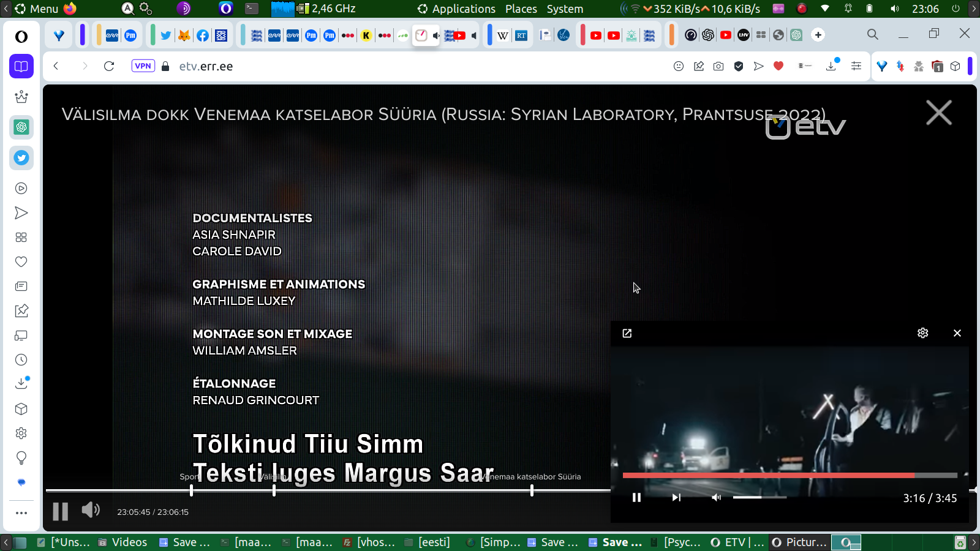The image size is (980, 551).
Task: Launch the terminal from top panel
Action: click(x=252, y=9)
